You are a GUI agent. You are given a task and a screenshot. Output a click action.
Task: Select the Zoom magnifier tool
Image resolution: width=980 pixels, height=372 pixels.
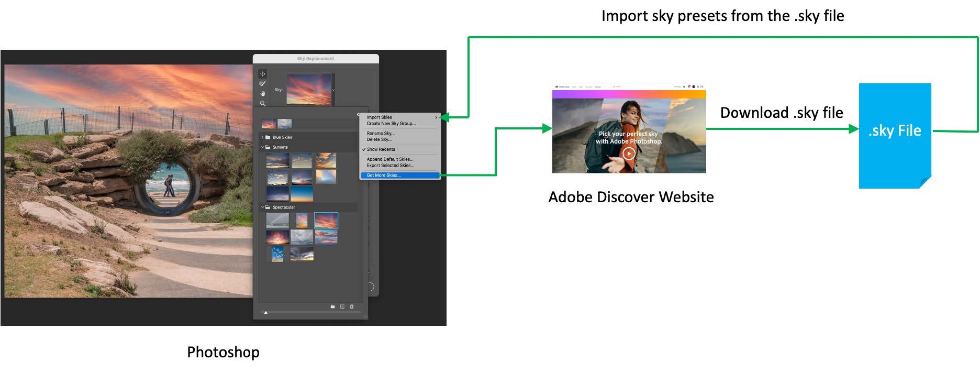(x=263, y=104)
